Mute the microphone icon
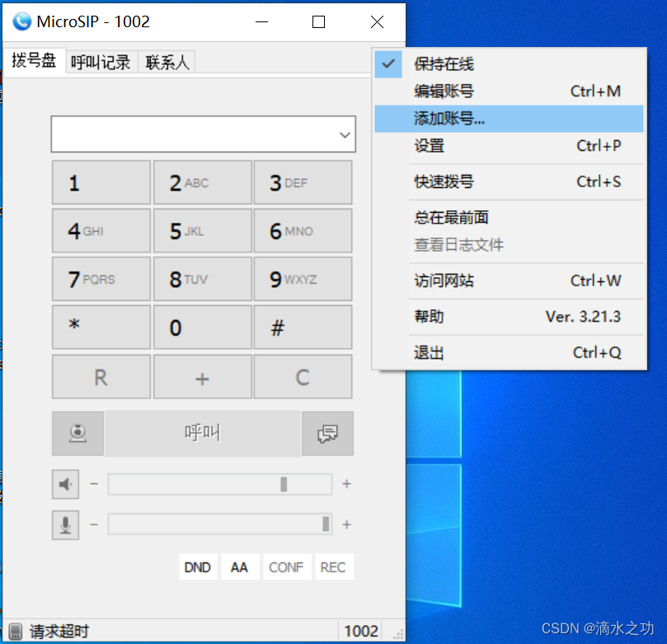 click(x=65, y=525)
